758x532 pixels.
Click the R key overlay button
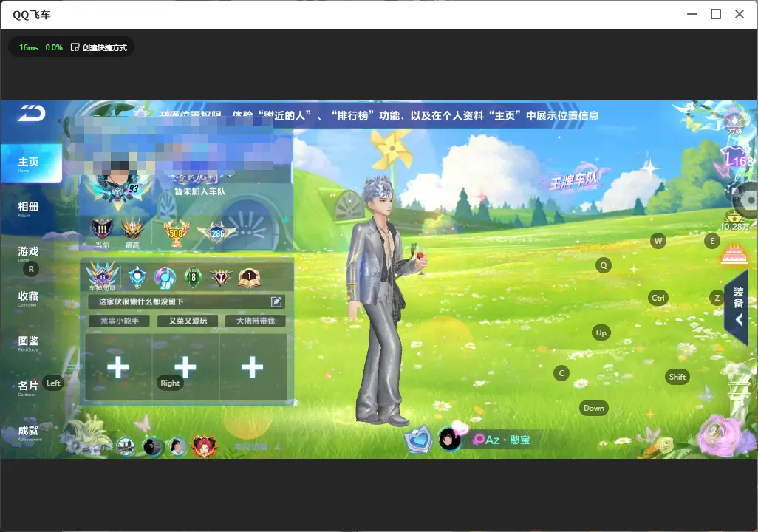click(x=31, y=270)
